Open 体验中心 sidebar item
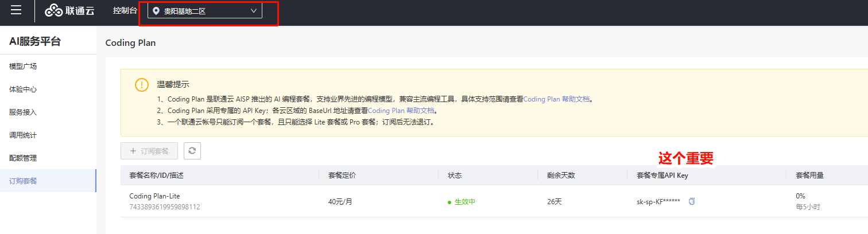Viewport: 868px width, 234px height. pos(23,89)
